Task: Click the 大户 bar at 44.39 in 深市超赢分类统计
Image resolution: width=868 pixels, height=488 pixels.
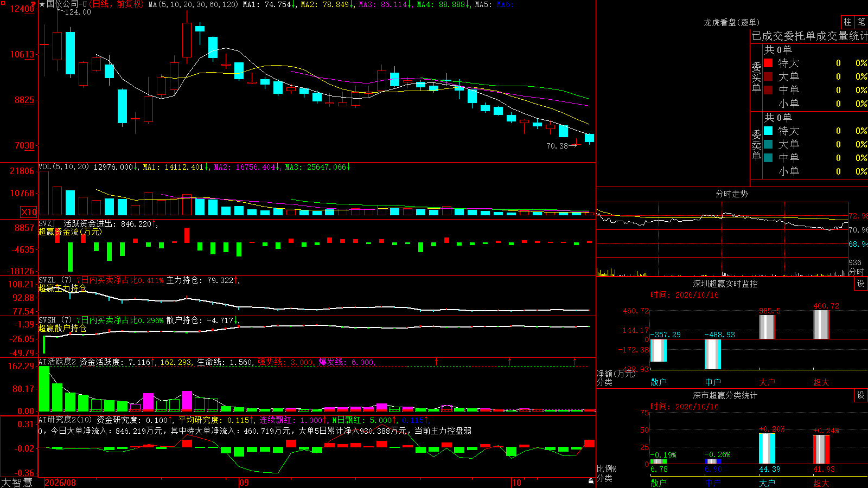Action: click(x=767, y=449)
